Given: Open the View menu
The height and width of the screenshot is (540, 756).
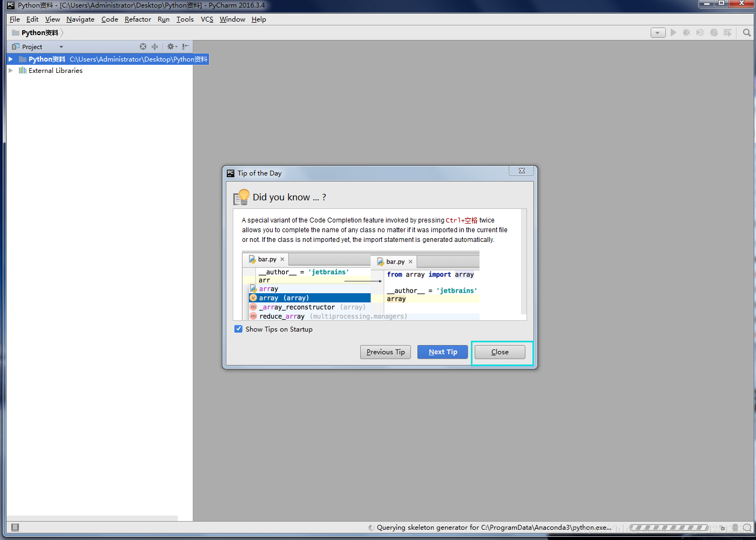Looking at the screenshot, I should (x=52, y=19).
